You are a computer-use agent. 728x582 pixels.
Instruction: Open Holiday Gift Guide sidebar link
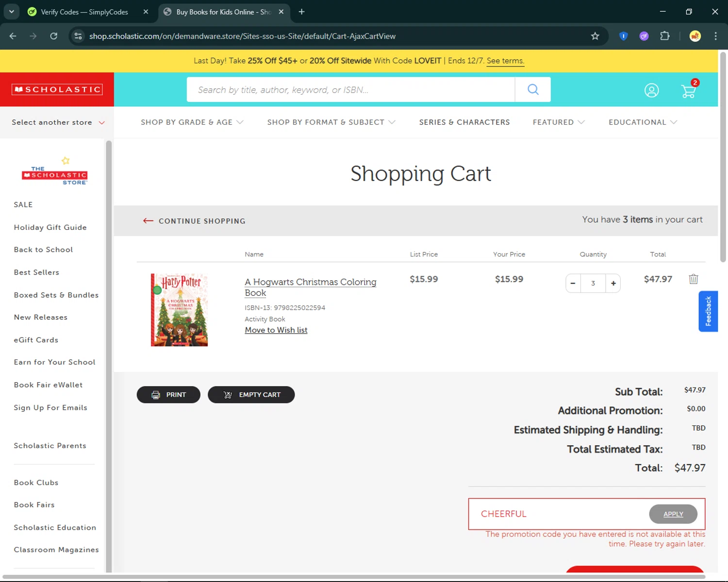click(x=50, y=227)
